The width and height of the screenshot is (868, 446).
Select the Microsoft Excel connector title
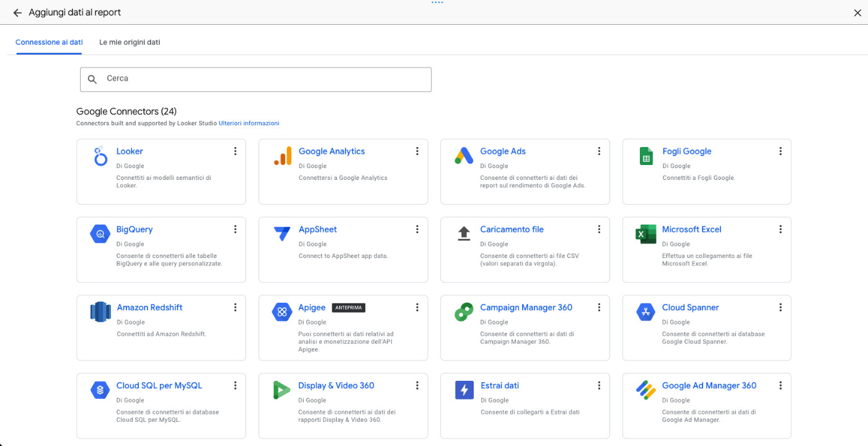(691, 230)
